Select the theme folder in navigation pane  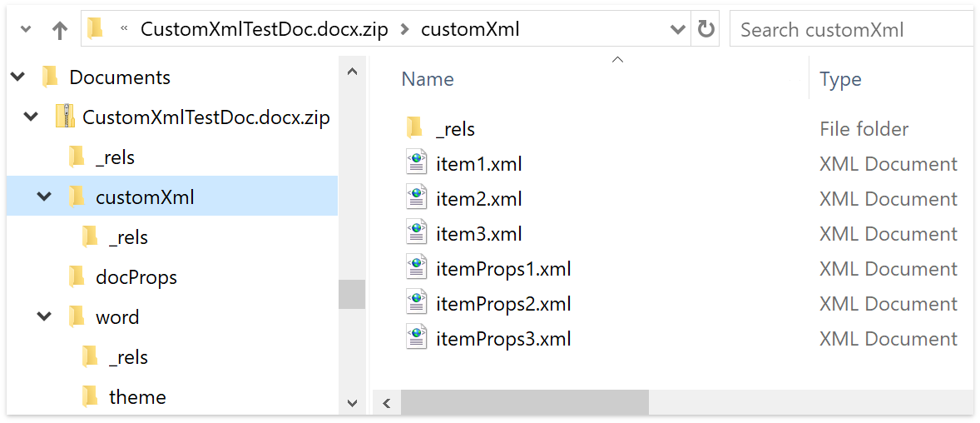point(137,397)
